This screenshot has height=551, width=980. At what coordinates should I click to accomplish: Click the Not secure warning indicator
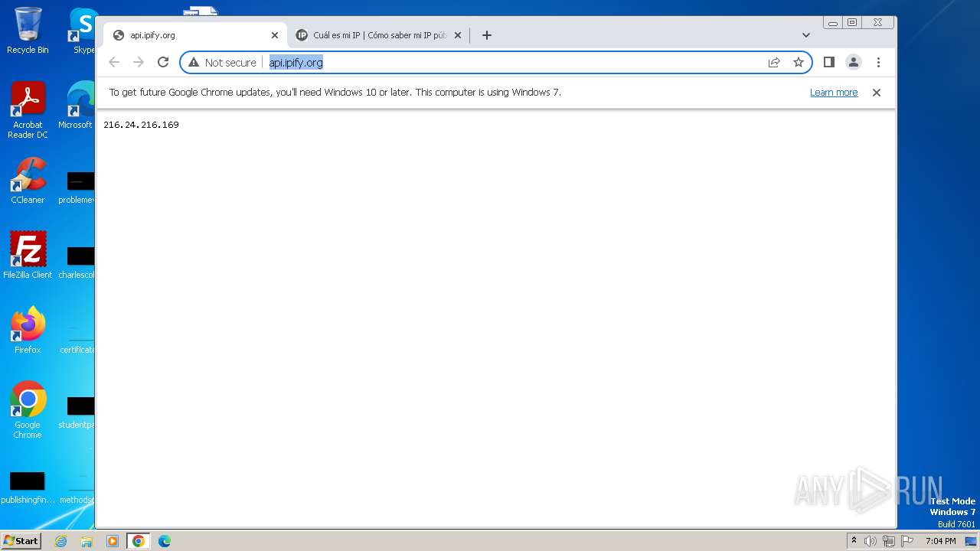click(x=222, y=62)
